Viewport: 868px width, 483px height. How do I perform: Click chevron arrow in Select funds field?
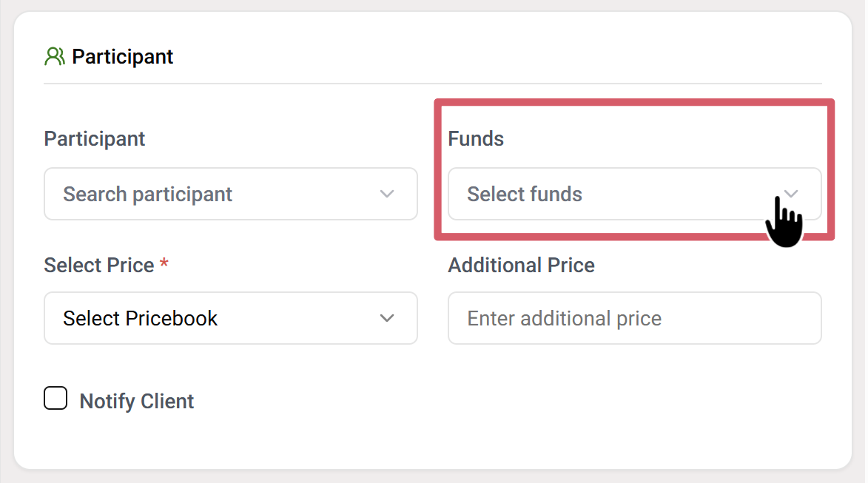point(791,194)
